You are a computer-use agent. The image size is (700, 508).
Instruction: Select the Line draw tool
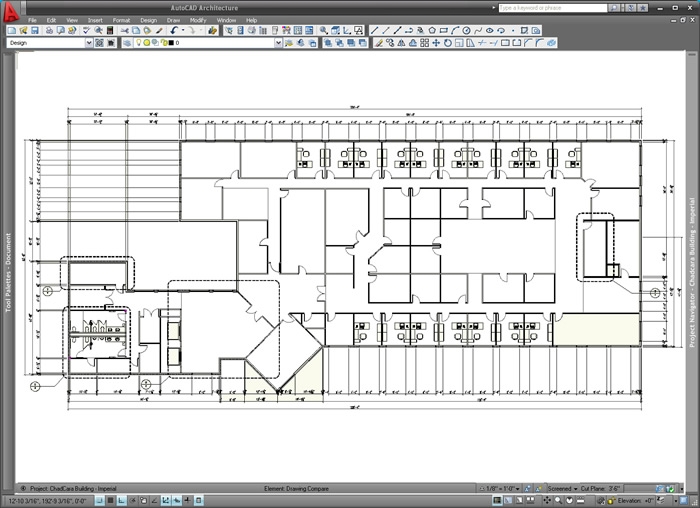[x=375, y=31]
